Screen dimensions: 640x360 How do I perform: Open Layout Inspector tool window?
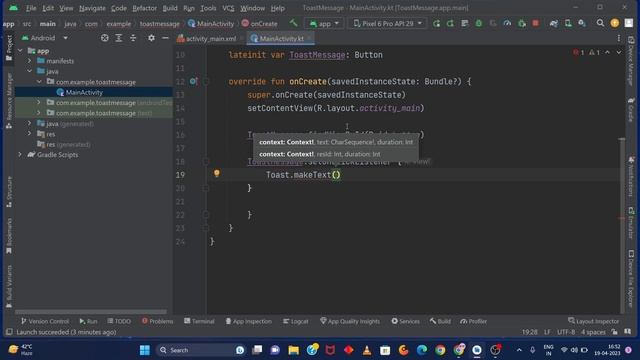pos(593,321)
